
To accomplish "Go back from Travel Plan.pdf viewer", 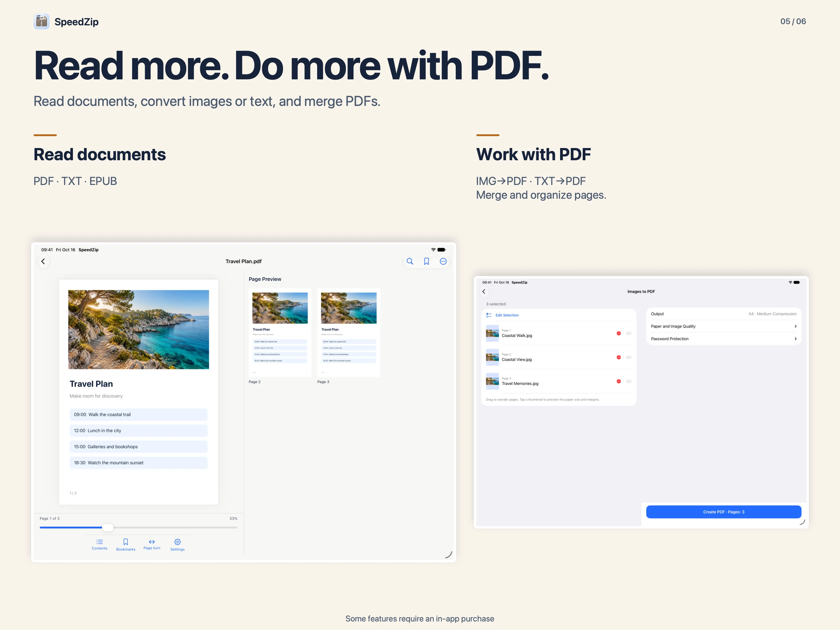I will pyautogui.click(x=43, y=261).
